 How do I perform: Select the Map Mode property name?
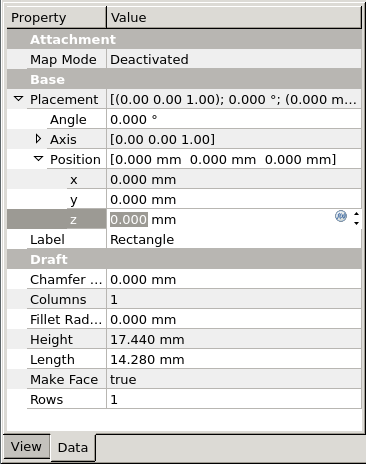coord(63,60)
